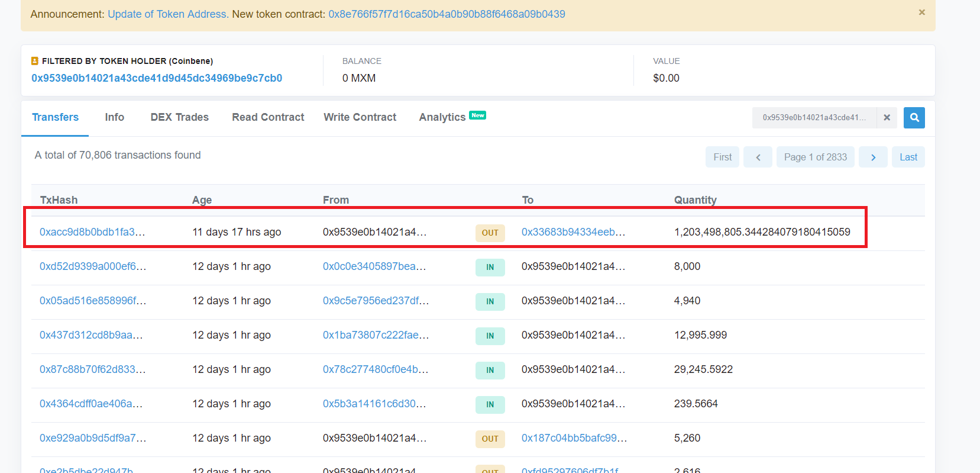This screenshot has height=473, width=980.
Task: Click the IN badge in the 8,000 row
Action: [490, 267]
